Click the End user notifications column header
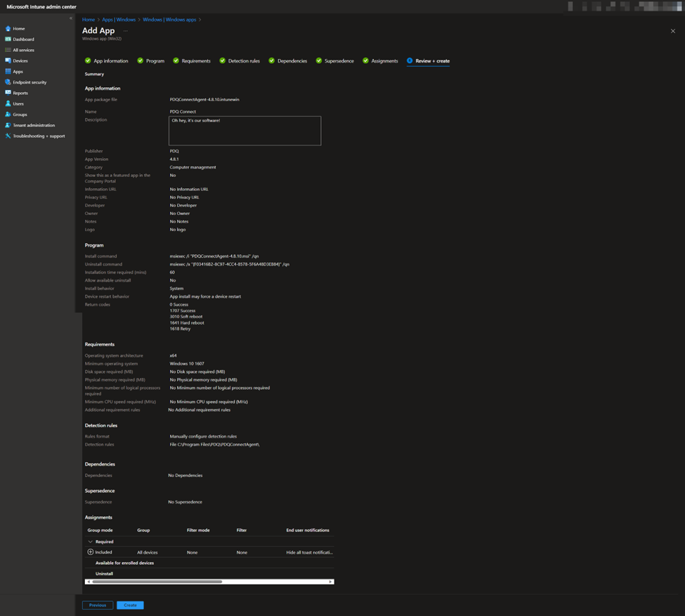Screen dimensions: 685x616 [x=308, y=530]
